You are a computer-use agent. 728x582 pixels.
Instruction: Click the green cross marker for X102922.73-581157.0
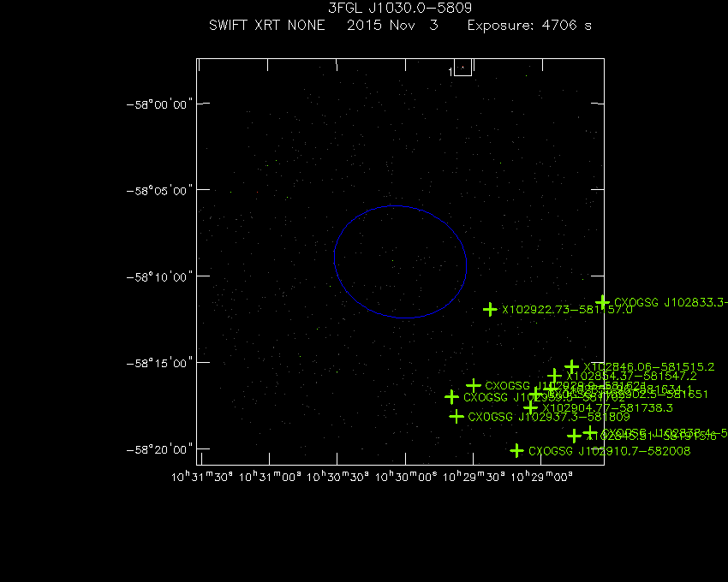[490, 309]
